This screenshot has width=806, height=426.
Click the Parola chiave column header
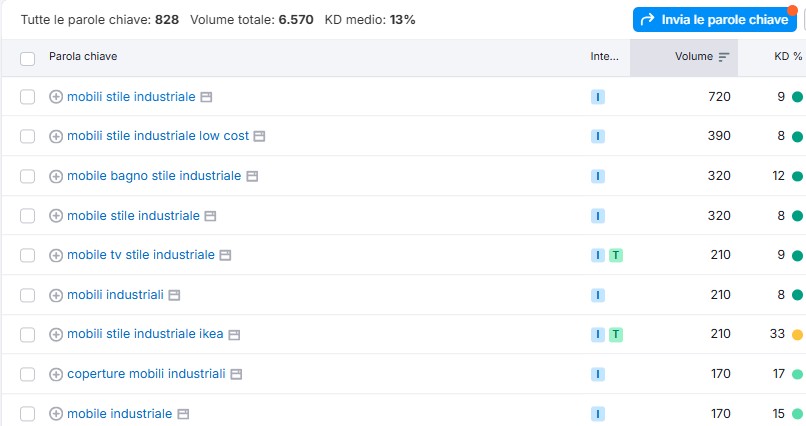tap(83, 57)
